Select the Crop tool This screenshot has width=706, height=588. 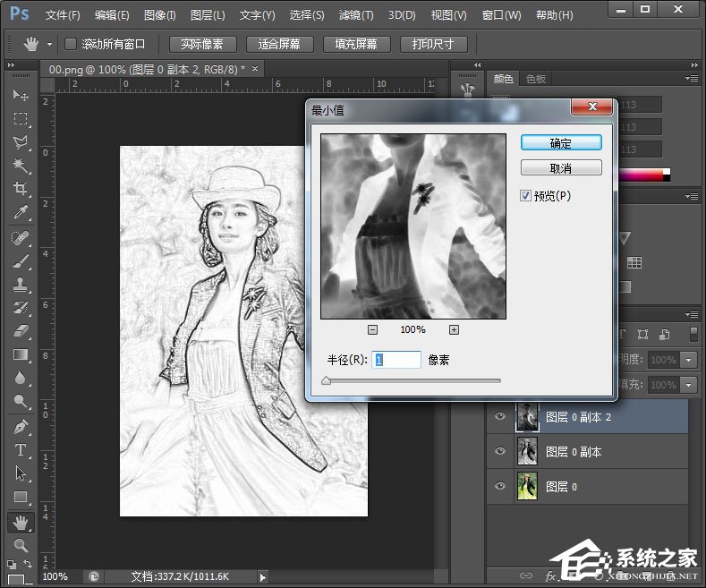[x=20, y=189]
